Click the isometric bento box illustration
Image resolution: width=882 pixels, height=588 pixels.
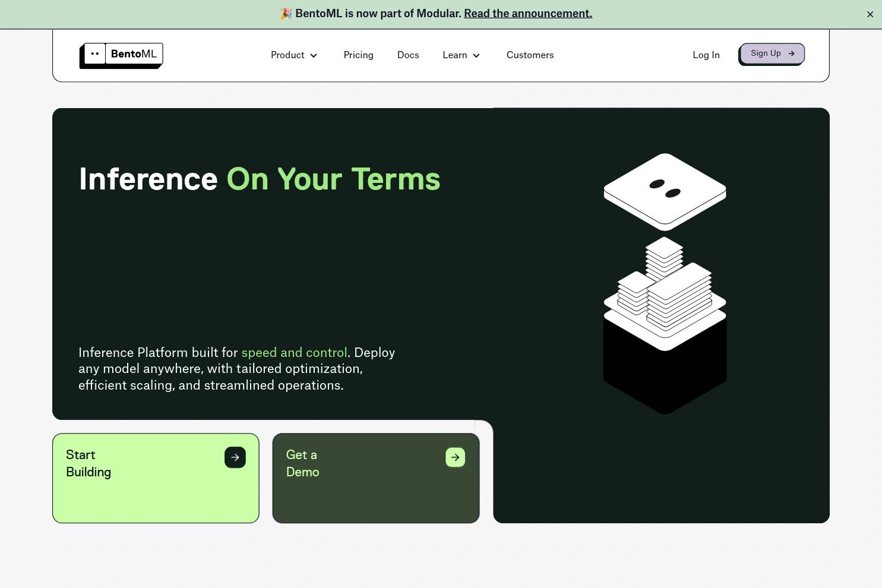coord(665,284)
